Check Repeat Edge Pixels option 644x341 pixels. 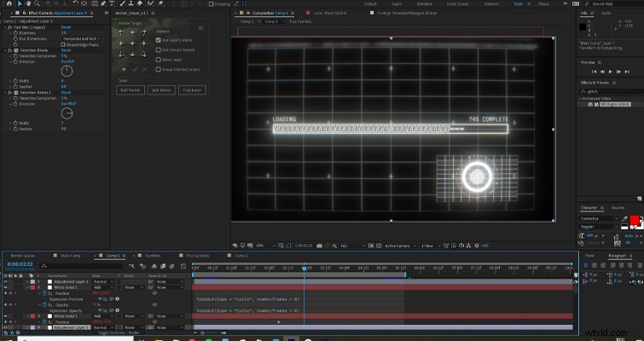[x=63, y=44]
